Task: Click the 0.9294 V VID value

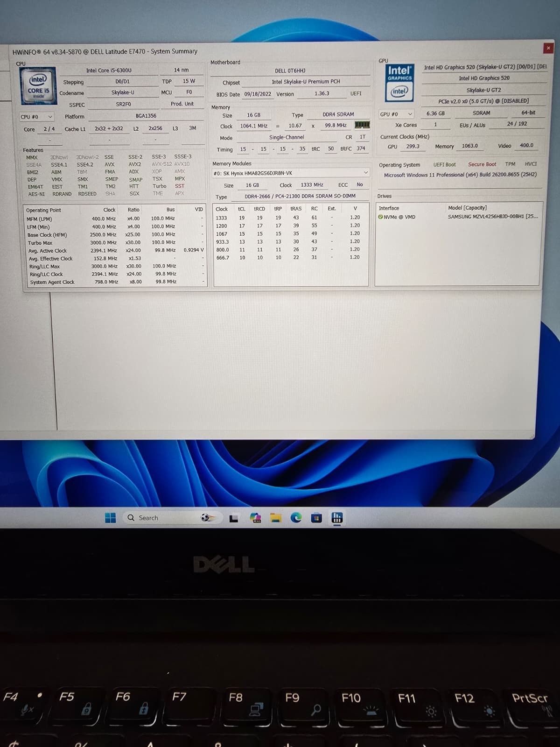Action: 193,250
